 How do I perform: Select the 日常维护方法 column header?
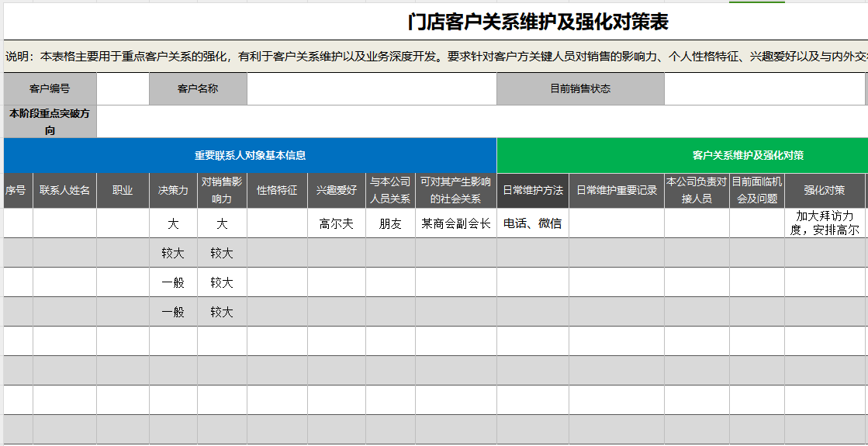coord(532,190)
